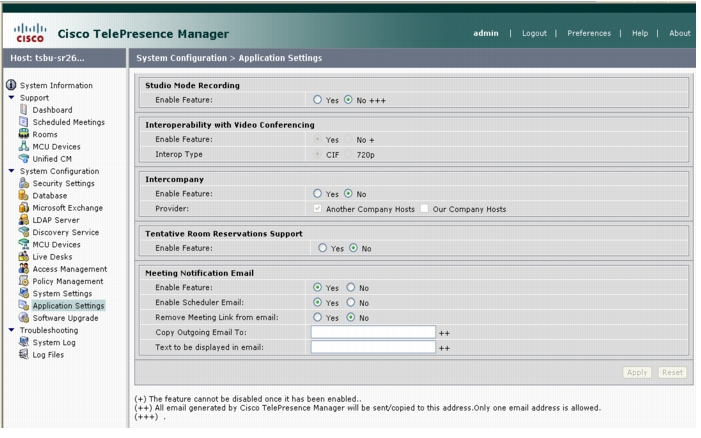Click the Database icon
701x438 pixels.
[24, 195]
